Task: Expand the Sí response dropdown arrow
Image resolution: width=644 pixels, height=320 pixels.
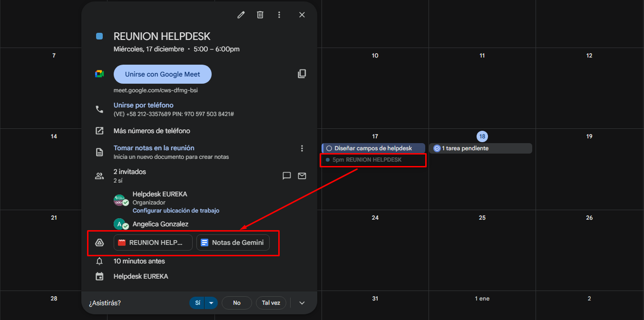Action: [x=211, y=303]
